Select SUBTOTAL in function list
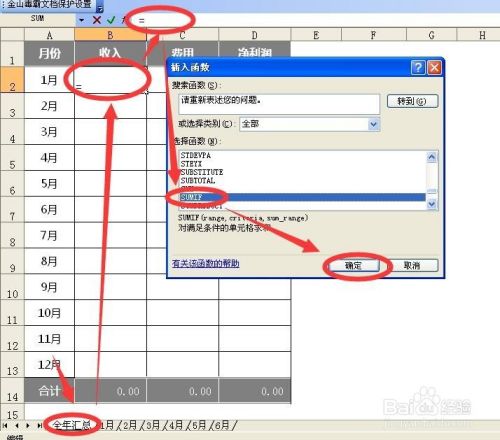 (x=198, y=180)
